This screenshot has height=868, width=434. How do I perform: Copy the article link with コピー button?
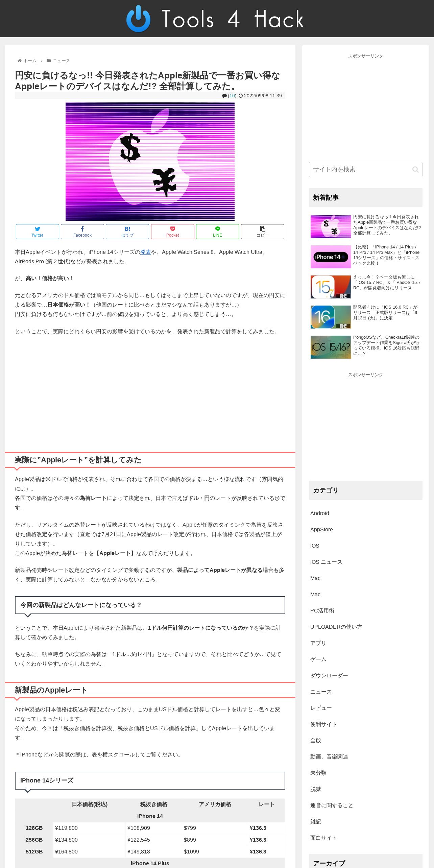click(x=263, y=232)
